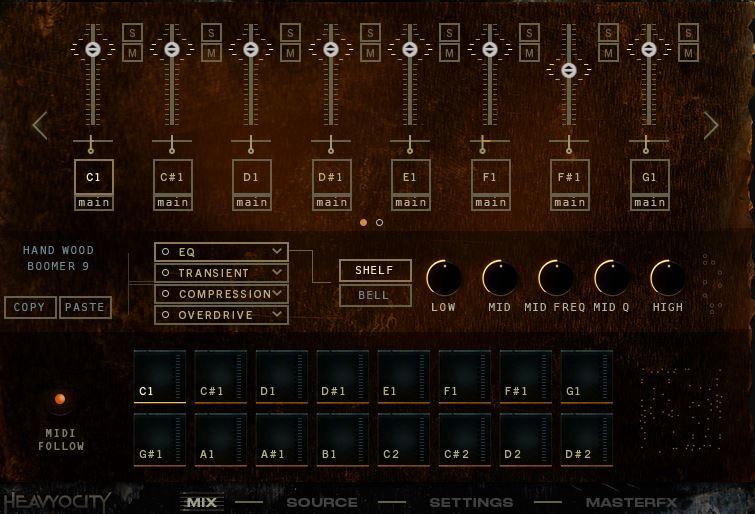Click the main output label under E1
The height and width of the screenshot is (514, 755).
[411, 203]
